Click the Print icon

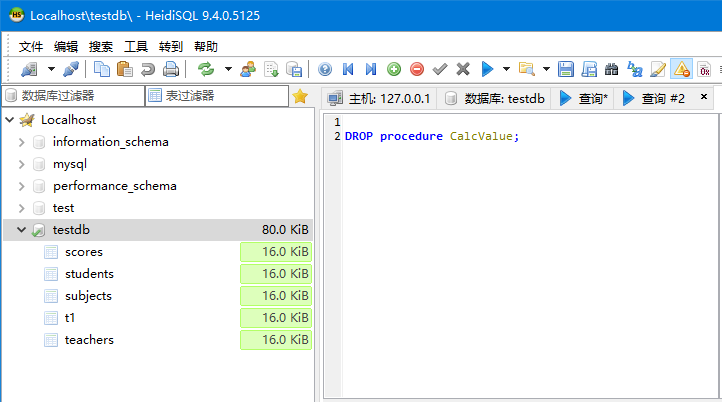click(171, 70)
